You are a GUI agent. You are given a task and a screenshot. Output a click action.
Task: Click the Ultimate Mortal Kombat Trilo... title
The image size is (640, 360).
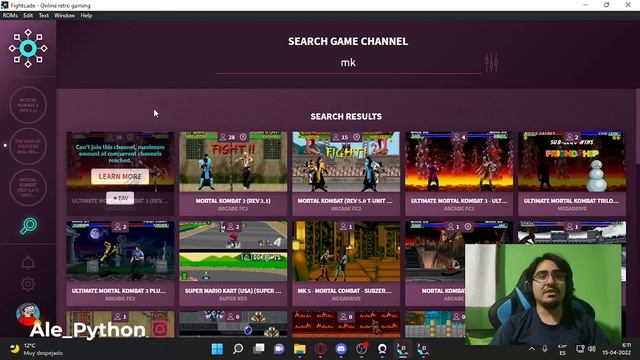coord(571,201)
